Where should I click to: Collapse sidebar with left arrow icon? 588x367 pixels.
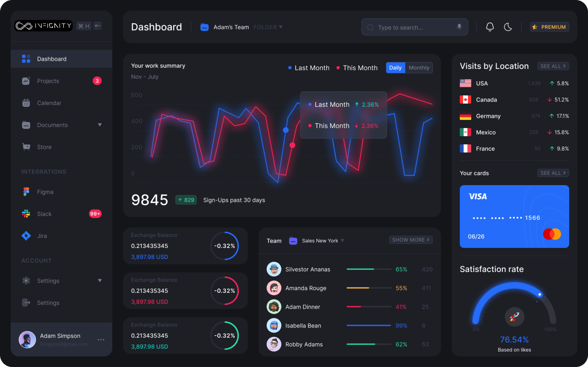pyautogui.click(x=98, y=26)
